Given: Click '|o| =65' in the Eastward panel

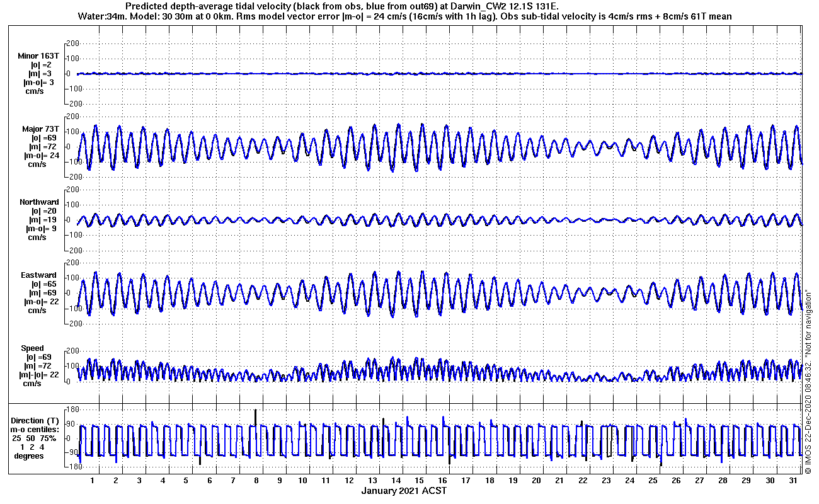Looking at the screenshot, I should point(44,284).
